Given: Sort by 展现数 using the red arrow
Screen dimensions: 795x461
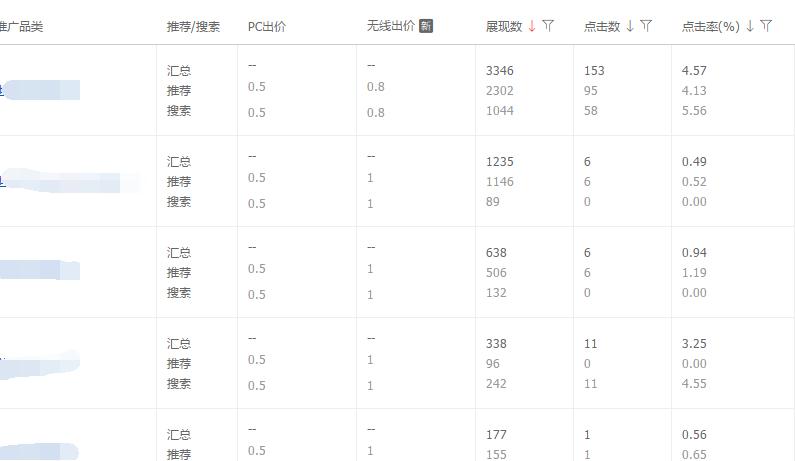Looking at the screenshot, I should 531,26.
